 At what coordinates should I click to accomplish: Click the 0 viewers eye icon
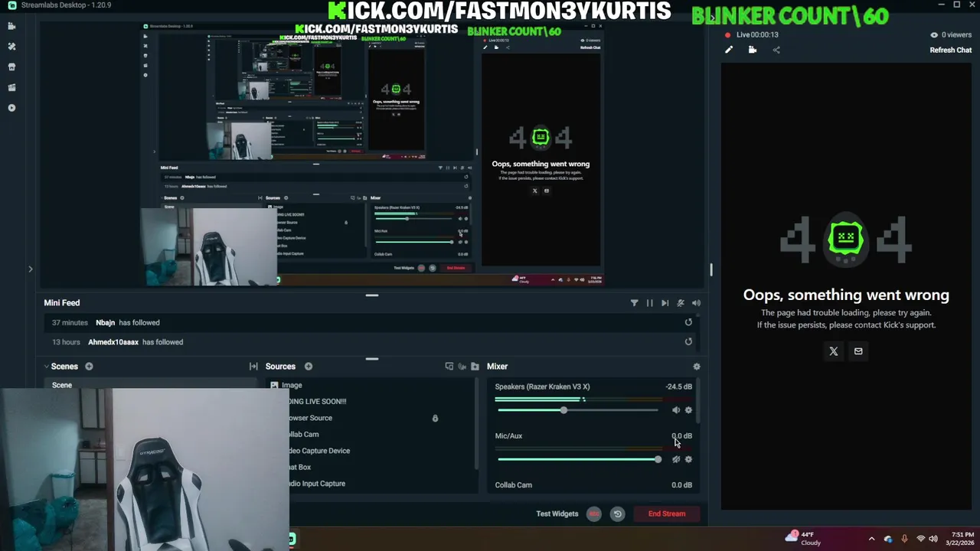[x=933, y=35]
